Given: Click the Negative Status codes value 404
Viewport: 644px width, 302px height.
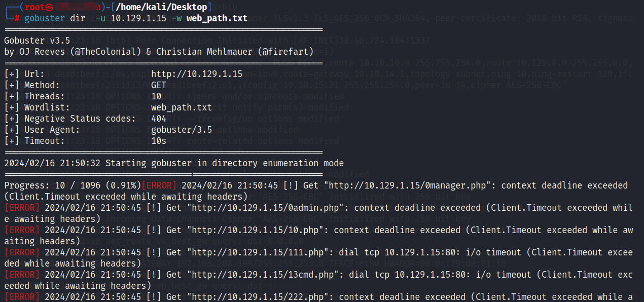Looking at the screenshot, I should [159, 119].
